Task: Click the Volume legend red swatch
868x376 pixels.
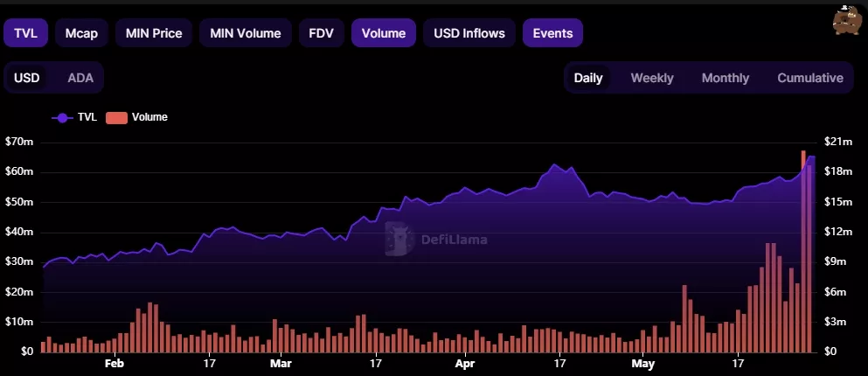Action: 116,117
